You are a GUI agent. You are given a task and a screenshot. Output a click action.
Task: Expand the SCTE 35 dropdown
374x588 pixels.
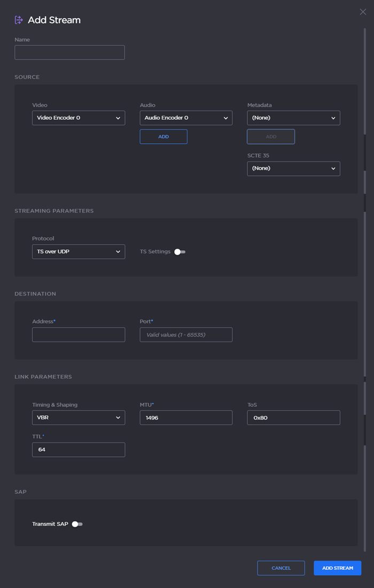click(293, 168)
